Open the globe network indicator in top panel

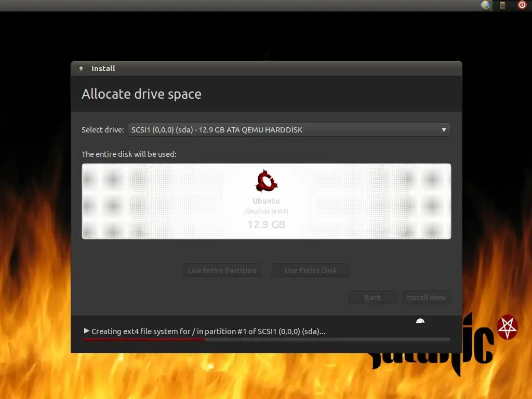pyautogui.click(x=485, y=5)
